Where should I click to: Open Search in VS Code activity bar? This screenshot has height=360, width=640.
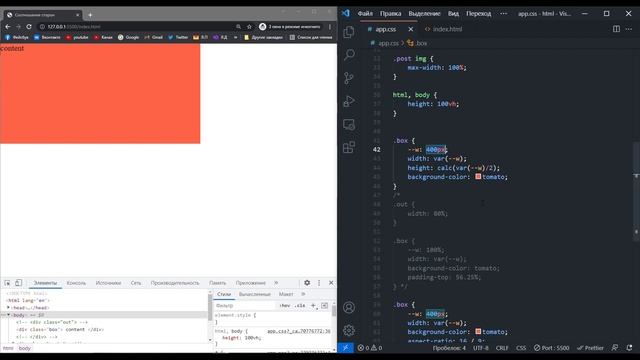pos(349,54)
